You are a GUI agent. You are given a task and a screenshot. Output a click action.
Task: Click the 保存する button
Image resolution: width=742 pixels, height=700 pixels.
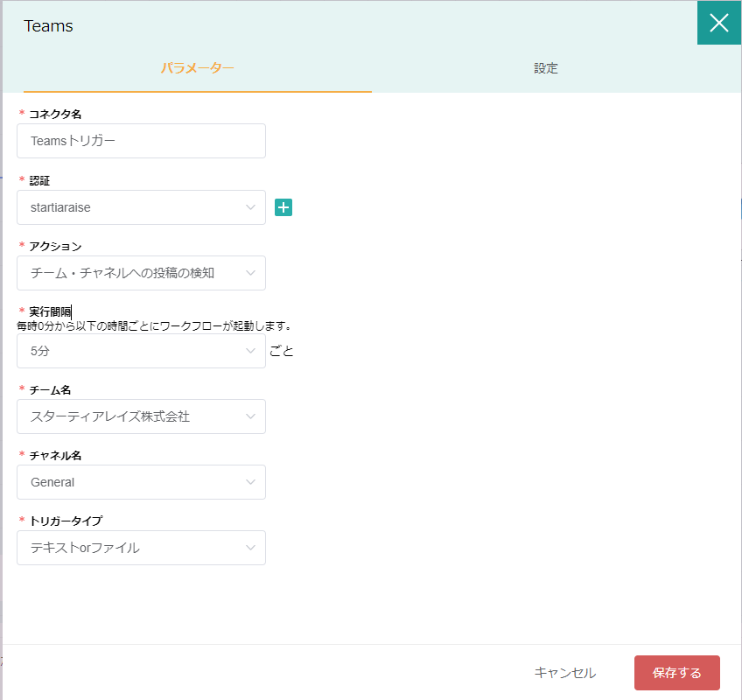676,673
